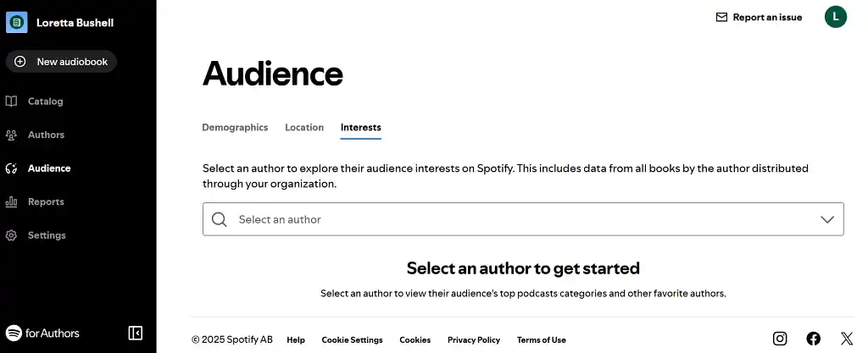This screenshot has height=353, width=868.
Task: Click Report an issue
Action: [x=759, y=17]
